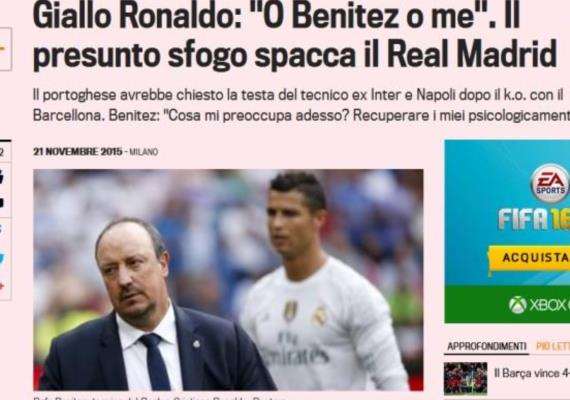The image size is (570, 400).
Task: Switch to the Più Letti tab
Action: [x=553, y=347]
